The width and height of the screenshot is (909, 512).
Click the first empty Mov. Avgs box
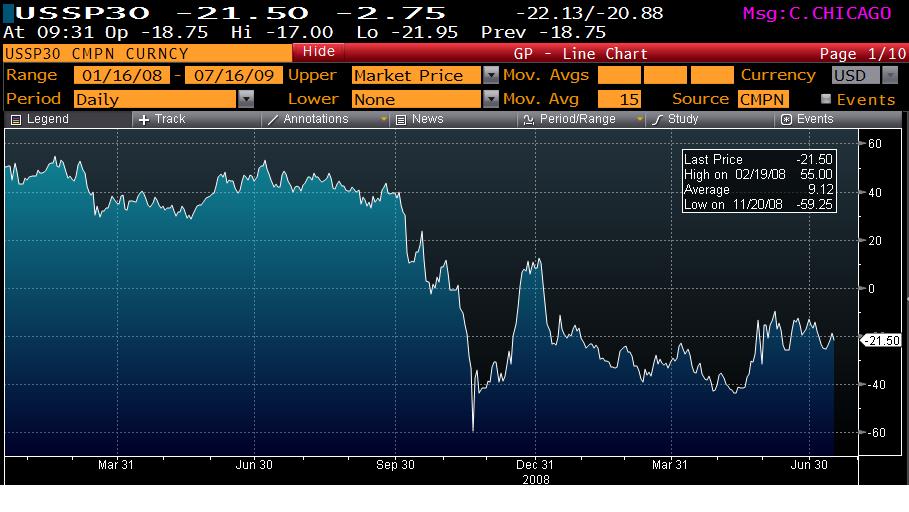(x=619, y=75)
